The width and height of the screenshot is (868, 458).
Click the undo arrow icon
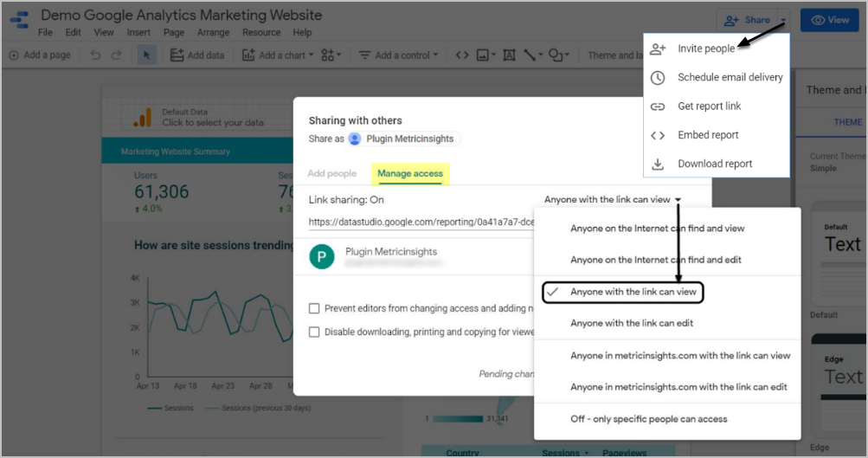[x=95, y=55]
